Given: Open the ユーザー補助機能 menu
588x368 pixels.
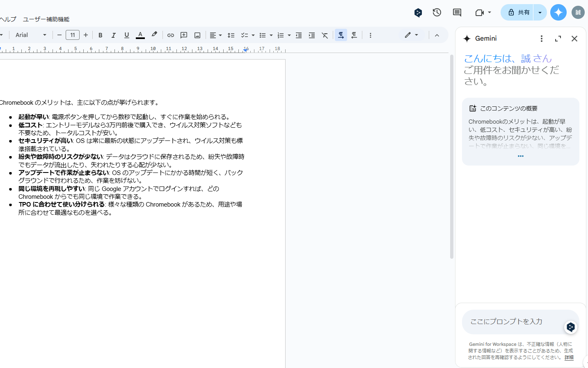Looking at the screenshot, I should pos(46,19).
